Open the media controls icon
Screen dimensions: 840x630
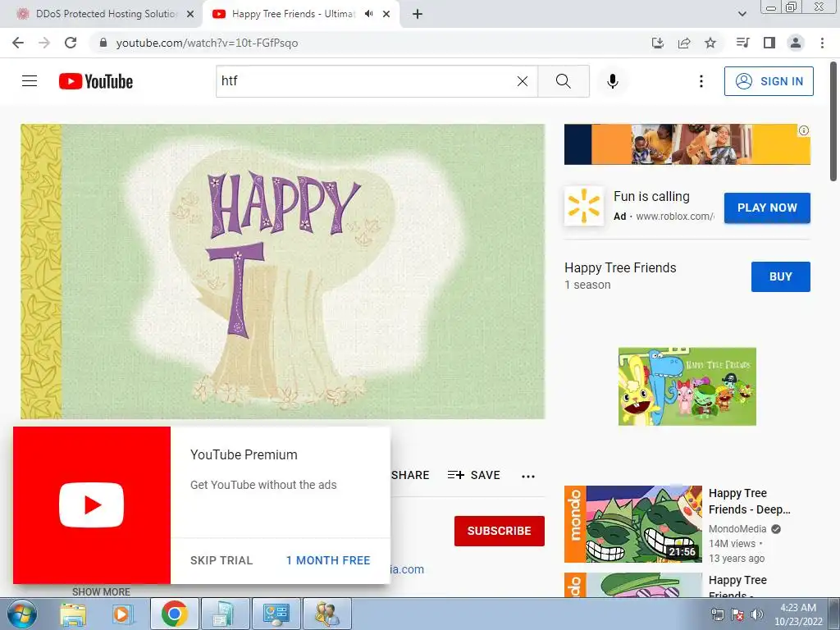pos(742,43)
